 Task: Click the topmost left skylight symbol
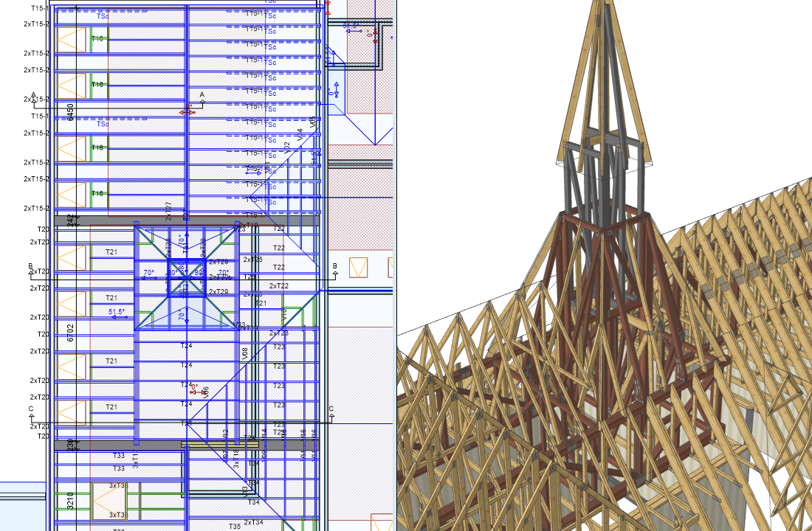coord(72,39)
